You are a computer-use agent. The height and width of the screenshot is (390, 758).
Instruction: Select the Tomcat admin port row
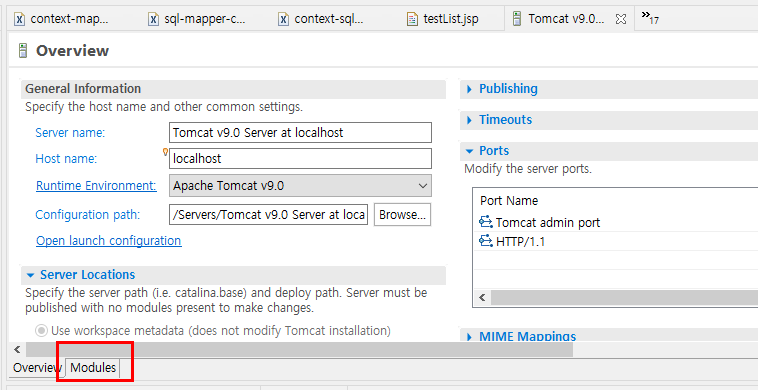point(615,222)
